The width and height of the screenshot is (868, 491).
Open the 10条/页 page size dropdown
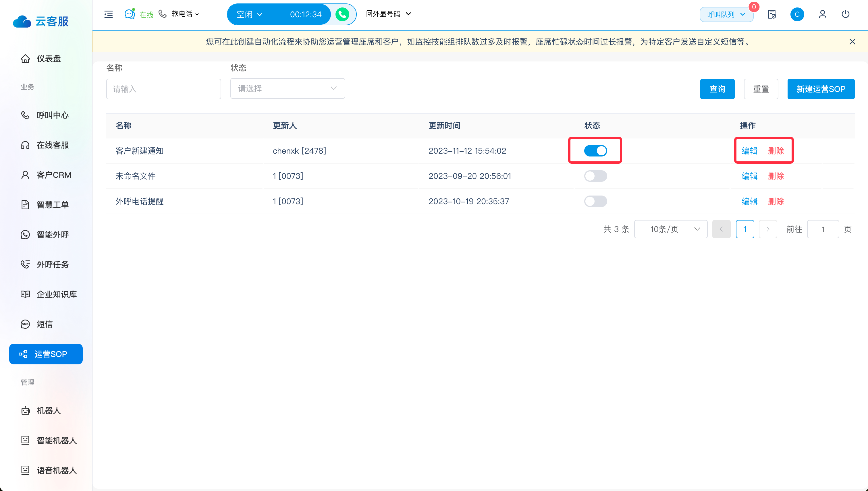point(670,229)
